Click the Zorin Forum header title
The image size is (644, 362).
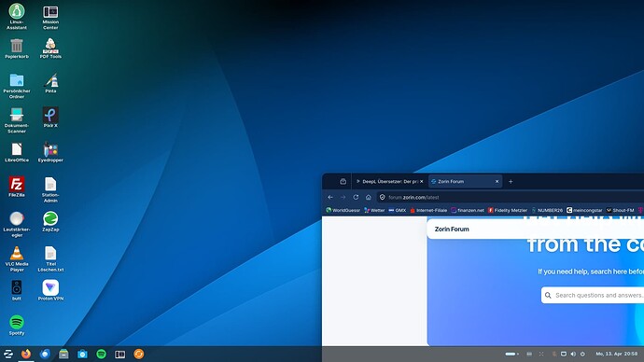click(452, 229)
